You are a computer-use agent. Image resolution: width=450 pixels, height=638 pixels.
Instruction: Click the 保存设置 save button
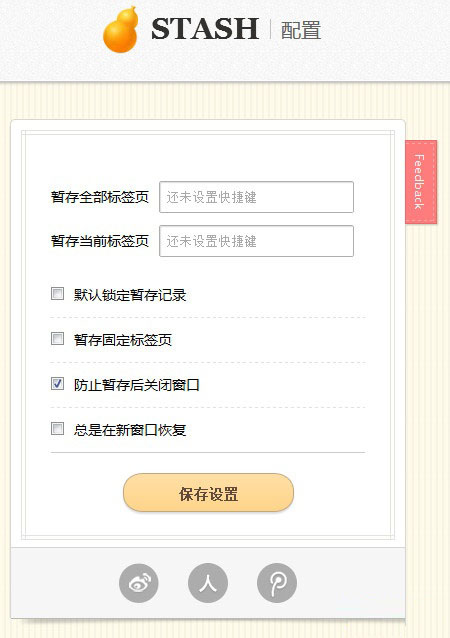coord(208,492)
